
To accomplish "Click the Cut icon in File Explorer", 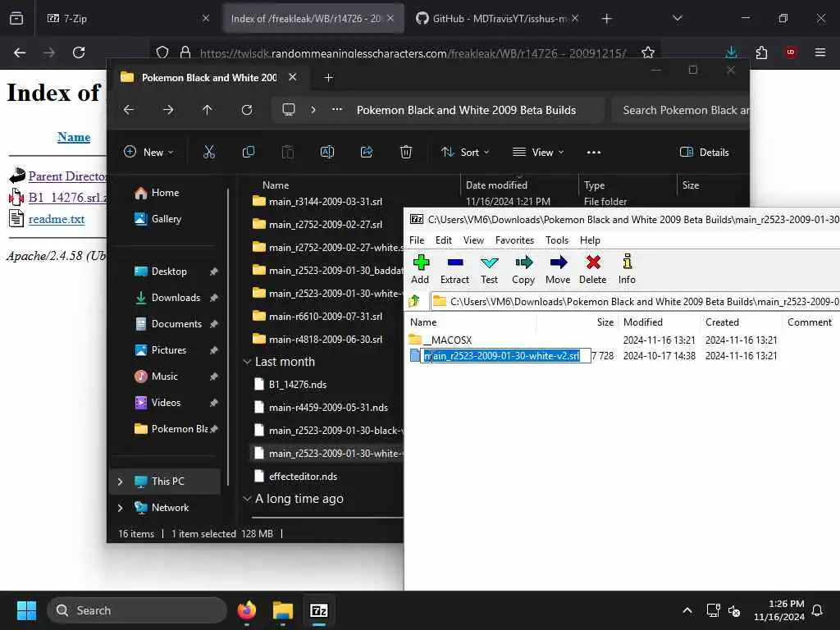I will click(x=209, y=152).
